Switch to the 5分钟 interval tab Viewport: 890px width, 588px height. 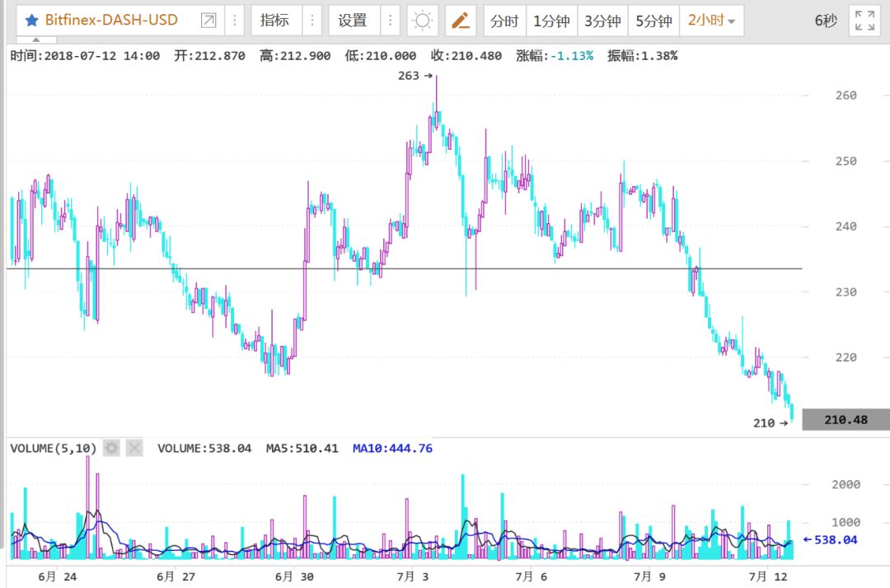coord(653,21)
